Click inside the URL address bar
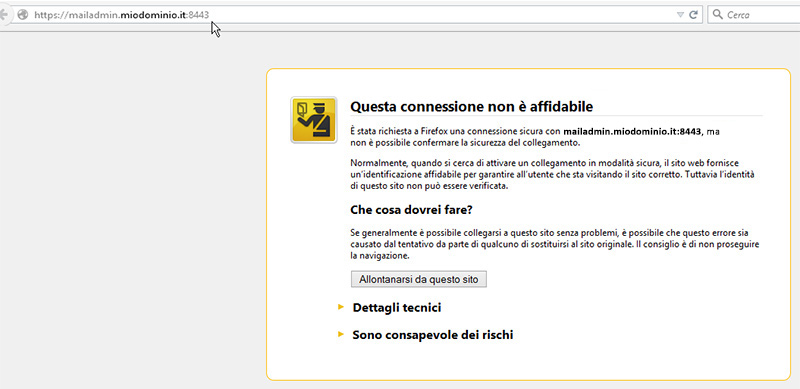This screenshot has height=389, width=800. (x=352, y=14)
